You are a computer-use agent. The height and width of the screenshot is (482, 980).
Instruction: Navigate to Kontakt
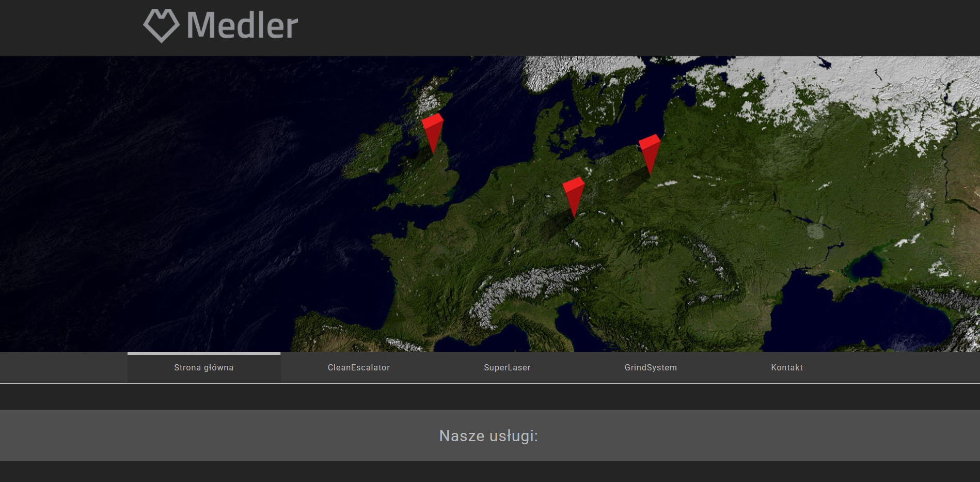point(786,367)
